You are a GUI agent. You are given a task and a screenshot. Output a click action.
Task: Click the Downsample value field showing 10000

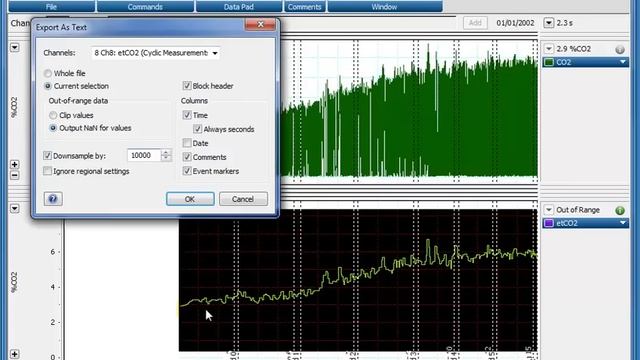pyautogui.click(x=144, y=156)
